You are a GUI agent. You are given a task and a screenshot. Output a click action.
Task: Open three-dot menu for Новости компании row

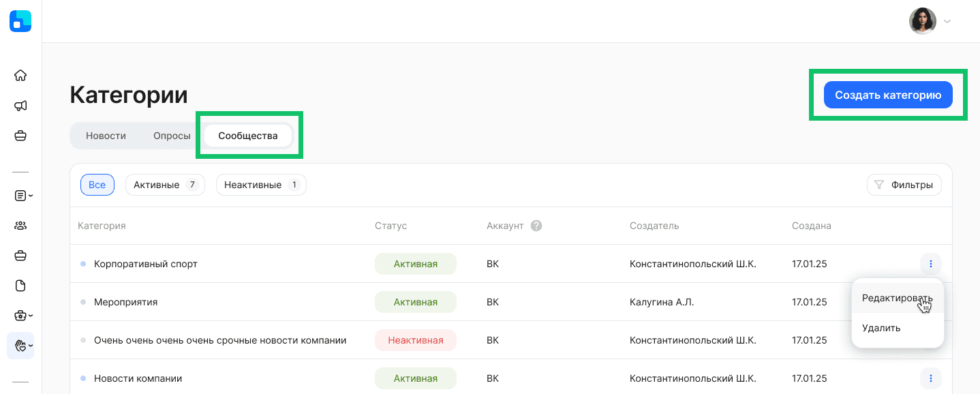(x=930, y=378)
